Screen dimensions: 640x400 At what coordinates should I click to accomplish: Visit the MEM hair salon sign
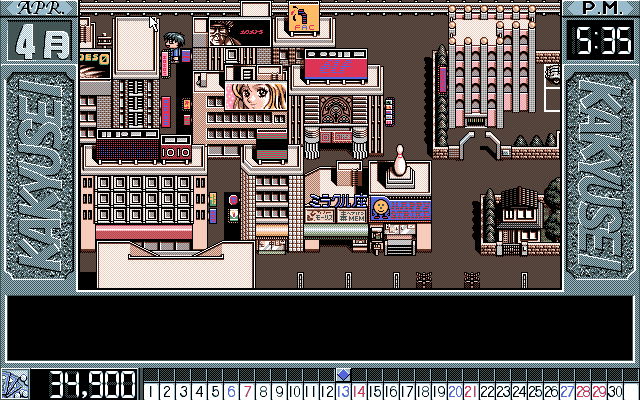tap(352, 216)
